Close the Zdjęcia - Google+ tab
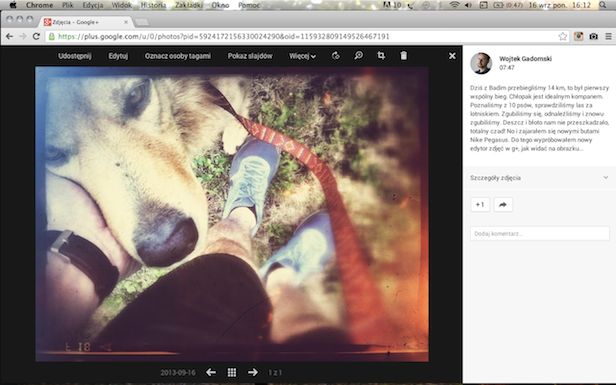The width and height of the screenshot is (616, 385). pyautogui.click(x=126, y=22)
